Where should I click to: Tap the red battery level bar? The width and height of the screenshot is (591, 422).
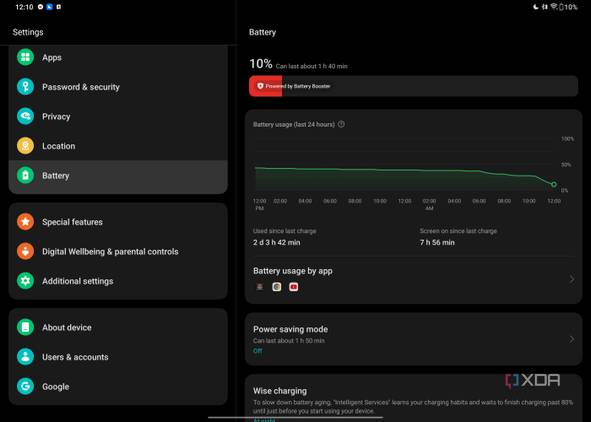[x=265, y=86]
